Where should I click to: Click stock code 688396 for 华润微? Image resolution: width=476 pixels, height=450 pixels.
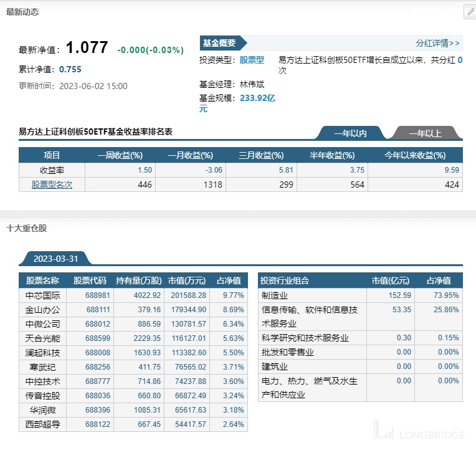[98, 409]
